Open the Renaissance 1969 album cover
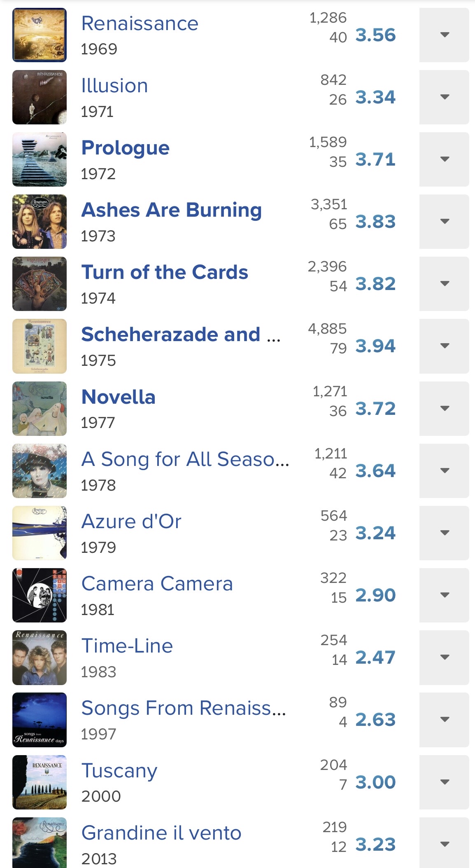475x868 pixels. click(x=40, y=35)
